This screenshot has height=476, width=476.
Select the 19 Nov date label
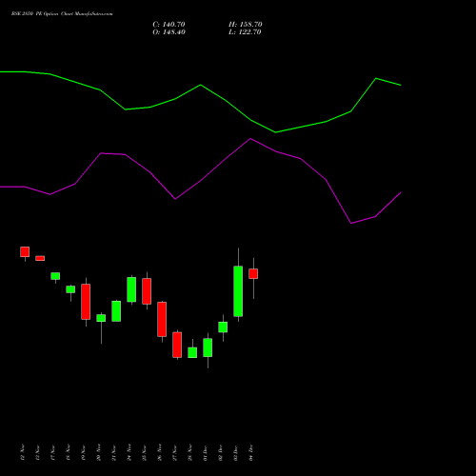(x=84, y=452)
